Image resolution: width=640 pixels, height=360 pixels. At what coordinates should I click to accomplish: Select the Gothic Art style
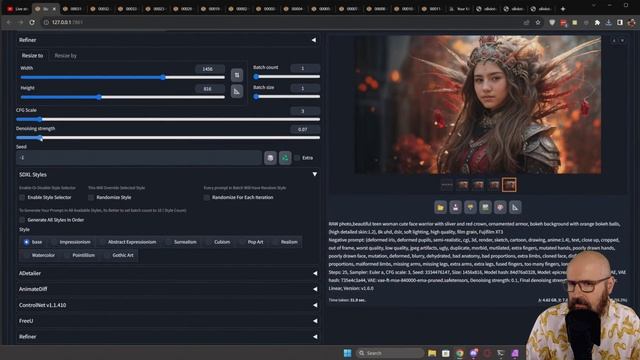pyautogui.click(x=119, y=256)
